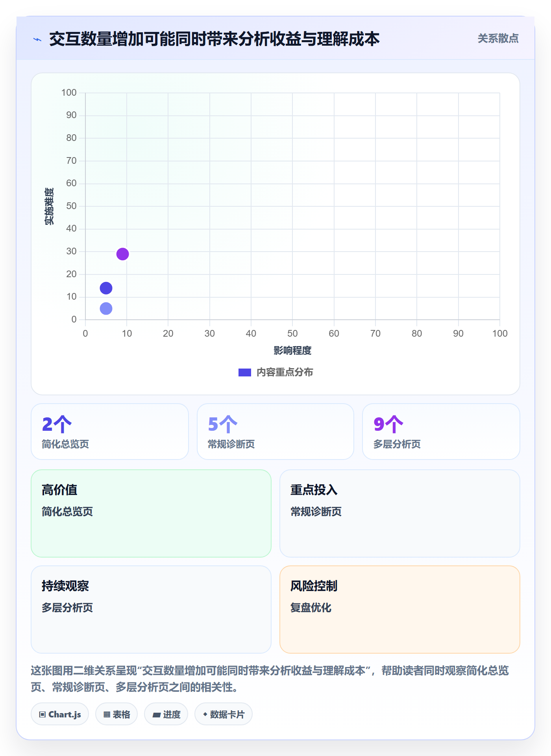Open the 持续观察 quadrant card
The image size is (551, 756).
click(x=151, y=610)
